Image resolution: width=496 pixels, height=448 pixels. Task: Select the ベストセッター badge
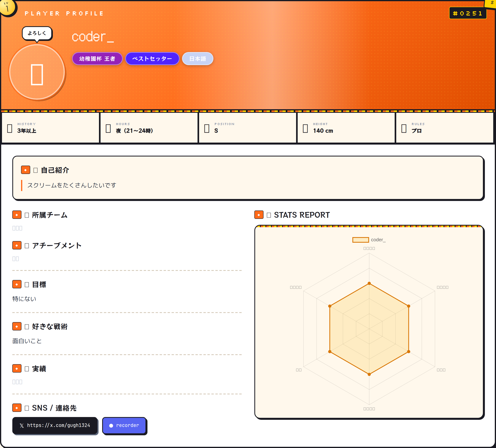(x=152, y=59)
